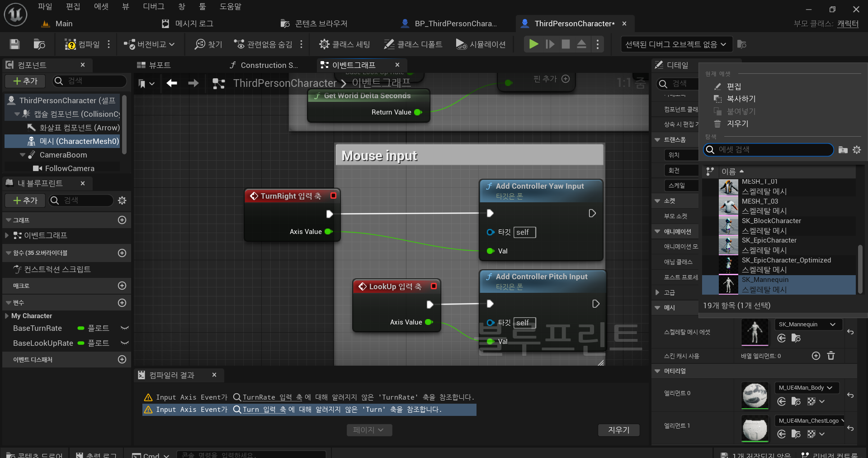Choose 복사하기 in the asset popup
This screenshot has width=868, height=458.
tap(741, 99)
